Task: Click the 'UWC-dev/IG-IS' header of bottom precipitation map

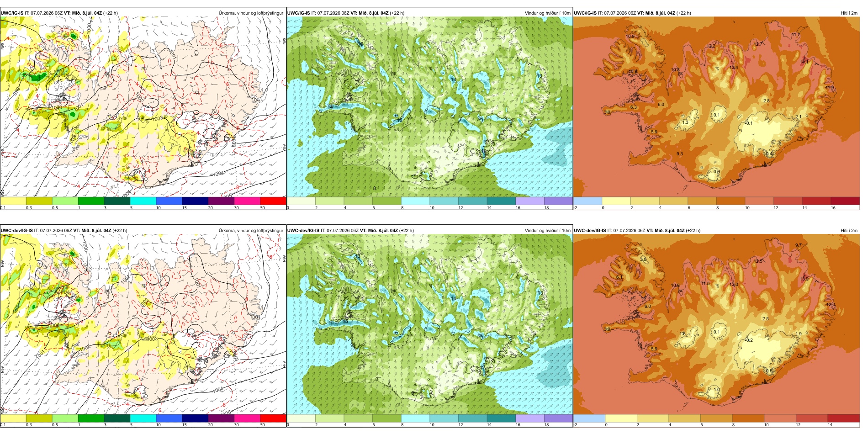Action: (x=16, y=231)
